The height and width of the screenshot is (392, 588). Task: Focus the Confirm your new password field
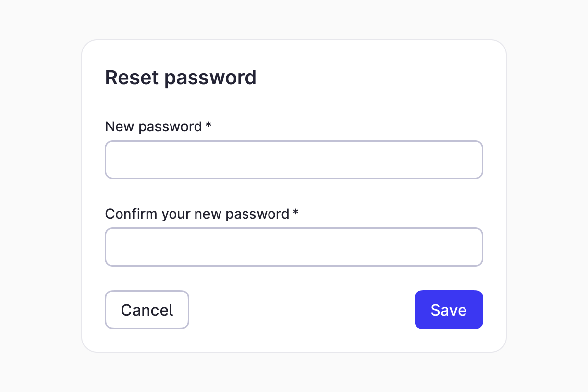[x=294, y=247]
